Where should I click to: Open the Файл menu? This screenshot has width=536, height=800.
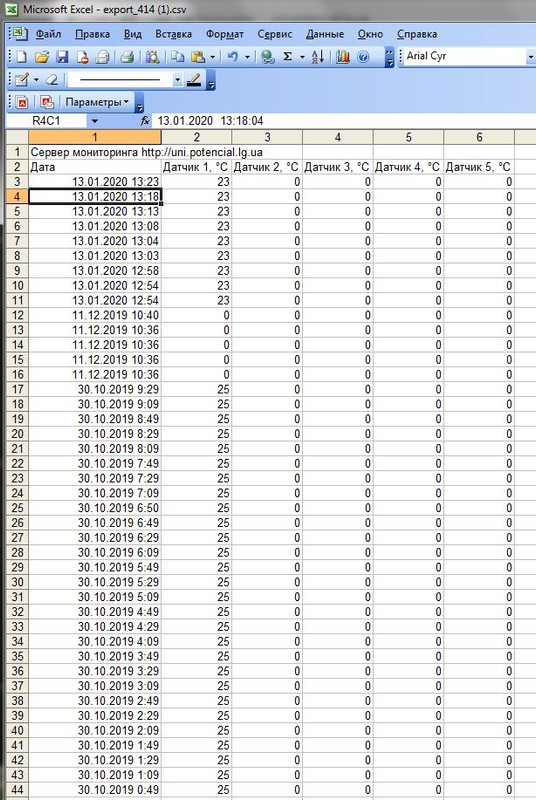48,34
